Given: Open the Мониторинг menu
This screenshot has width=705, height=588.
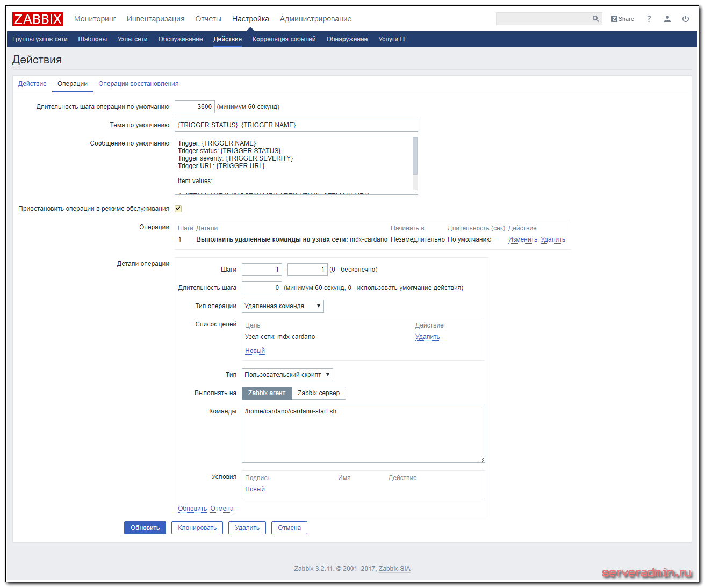Looking at the screenshot, I should tap(95, 19).
